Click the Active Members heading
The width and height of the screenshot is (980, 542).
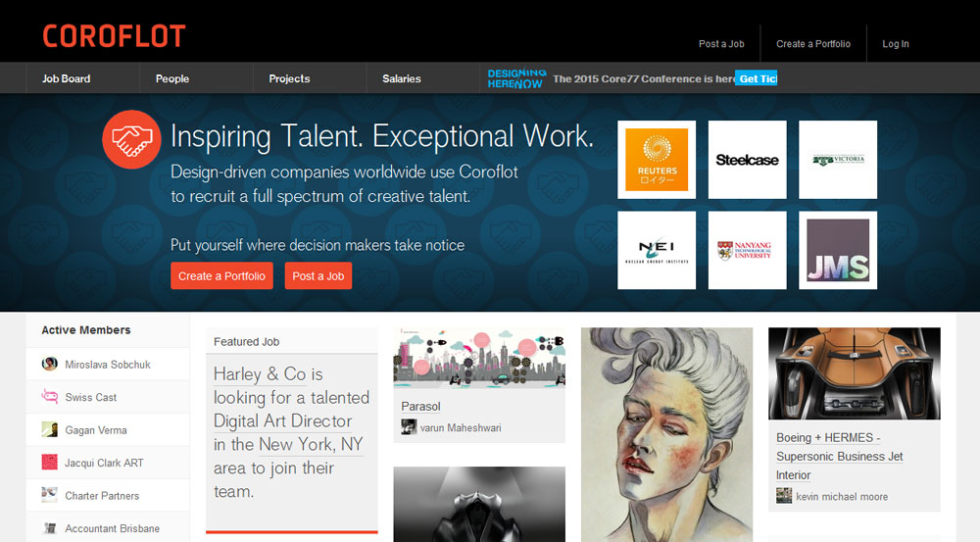[86, 330]
